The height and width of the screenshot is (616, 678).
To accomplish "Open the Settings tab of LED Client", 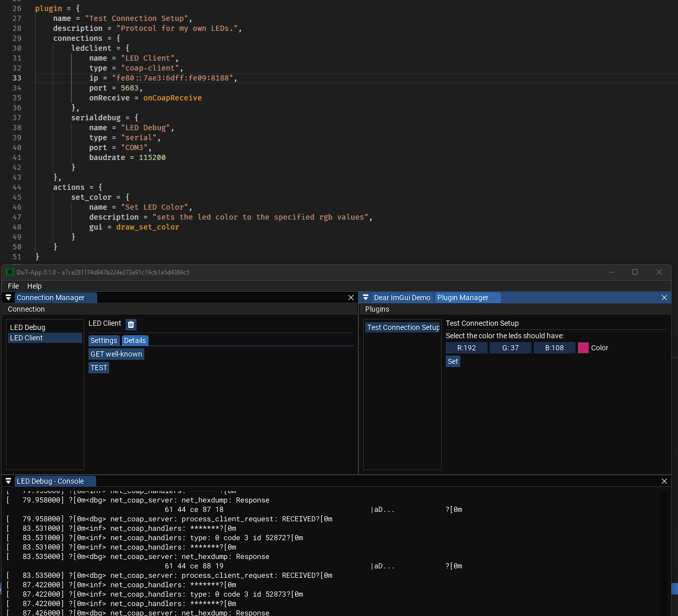I will click(x=104, y=340).
